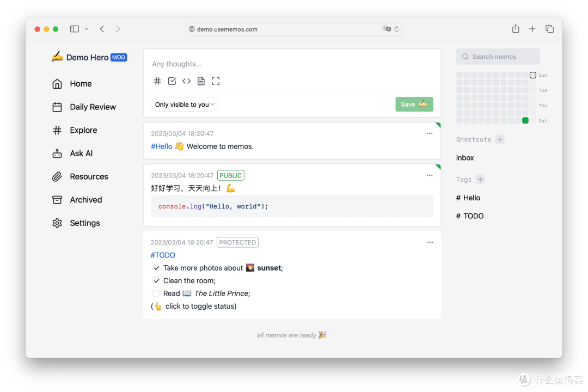Open the inbox shortcut

coord(465,158)
